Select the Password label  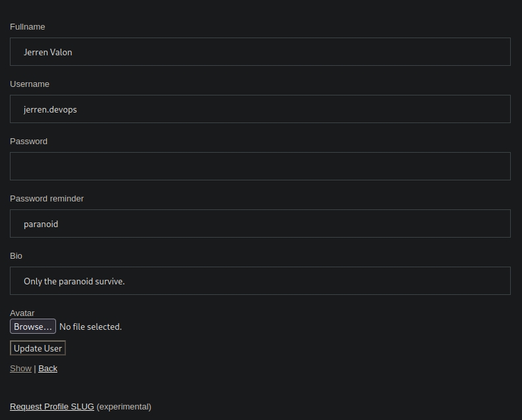click(x=28, y=142)
